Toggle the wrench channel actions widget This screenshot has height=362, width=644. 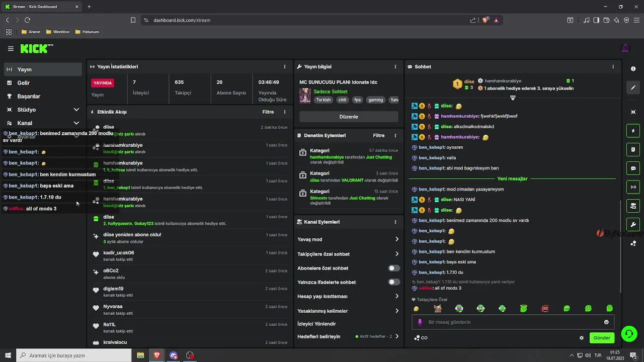633,224
